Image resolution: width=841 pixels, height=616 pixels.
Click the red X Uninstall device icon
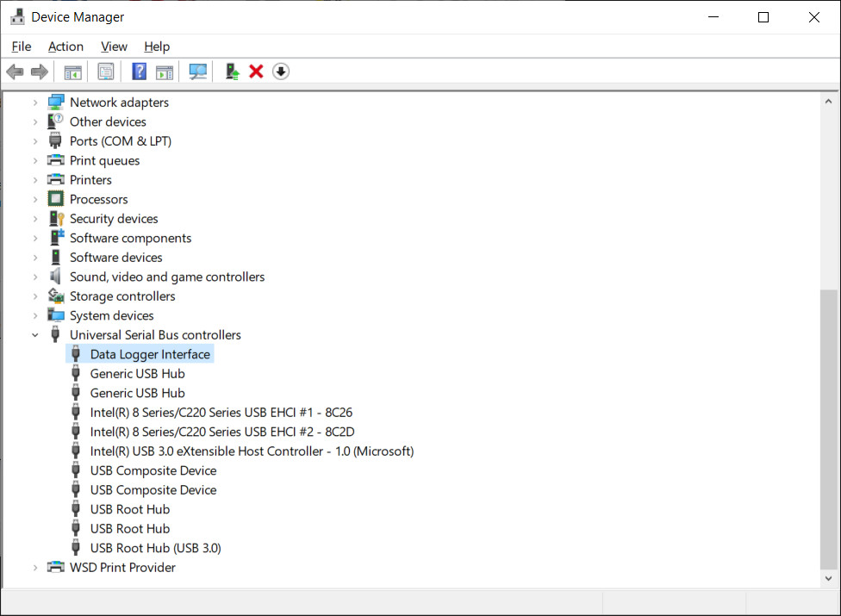[257, 72]
